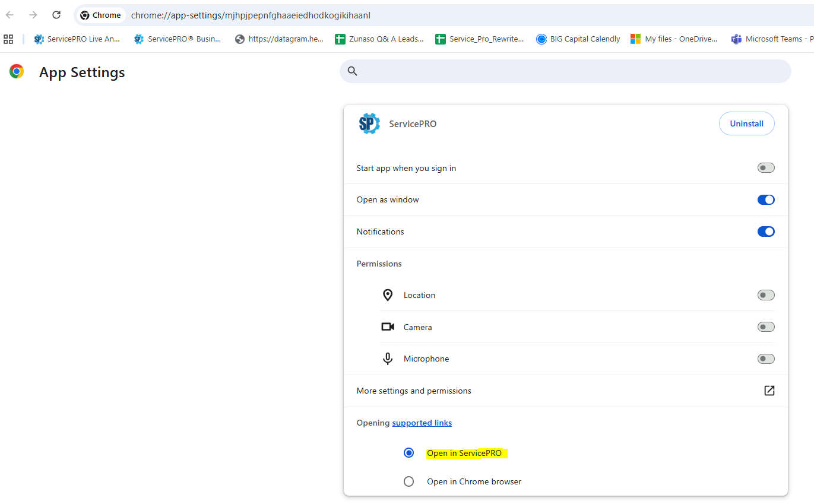The height and width of the screenshot is (504, 814).
Task: Open the external link icon for more settings
Action: pyautogui.click(x=769, y=391)
